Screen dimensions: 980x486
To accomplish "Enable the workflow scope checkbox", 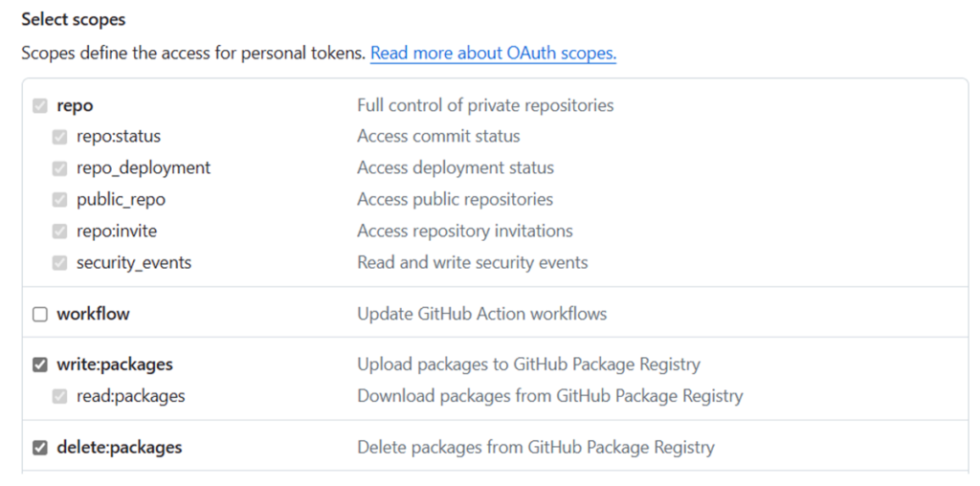I will tap(40, 314).
